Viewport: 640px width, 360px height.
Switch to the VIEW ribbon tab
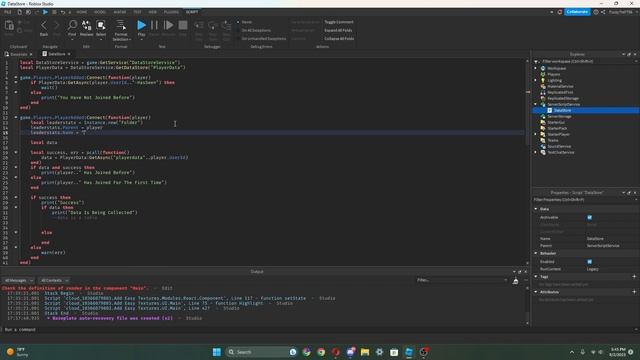[x=153, y=12]
